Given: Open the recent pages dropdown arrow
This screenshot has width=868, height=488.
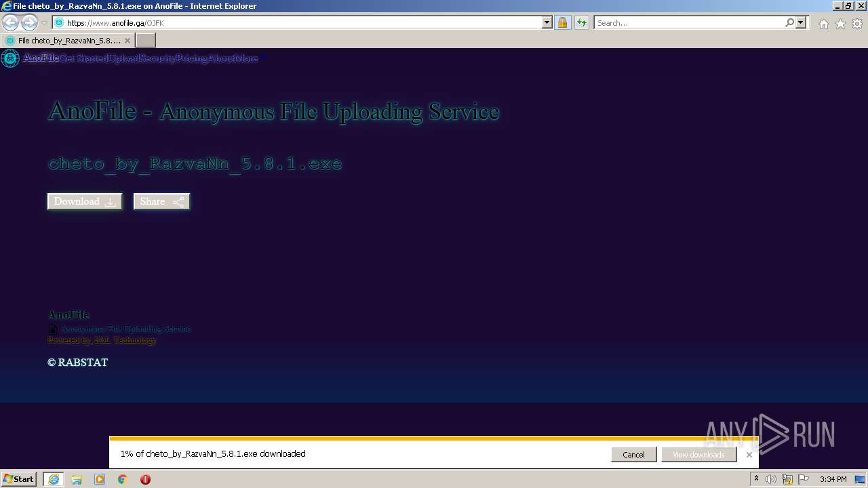Looking at the screenshot, I should click(44, 23).
